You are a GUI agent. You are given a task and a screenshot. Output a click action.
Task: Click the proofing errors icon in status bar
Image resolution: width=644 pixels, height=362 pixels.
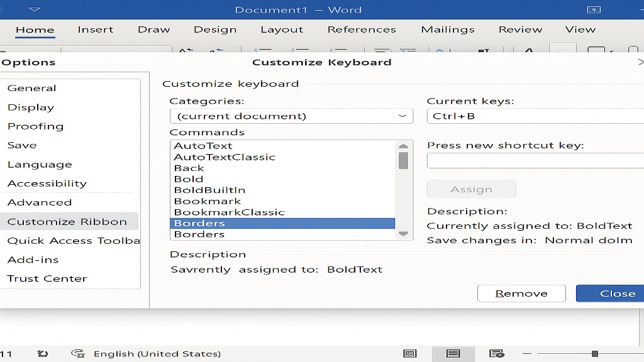pyautogui.click(x=43, y=354)
